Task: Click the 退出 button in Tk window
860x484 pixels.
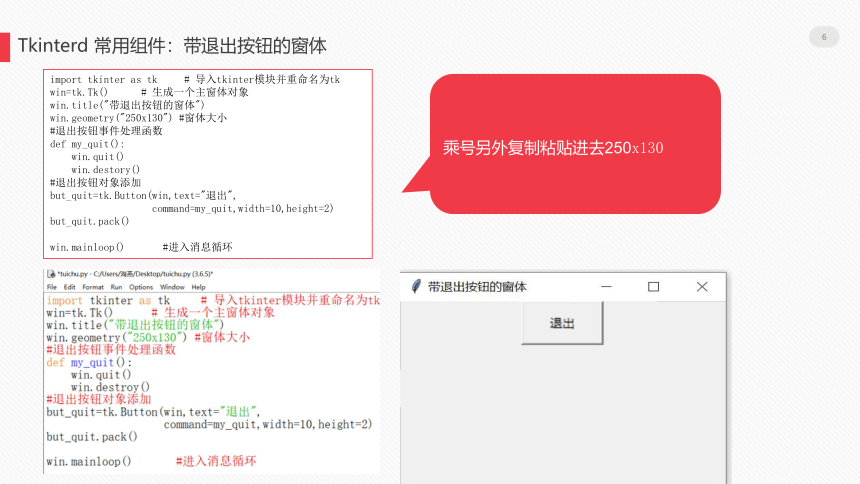Action: [562, 323]
